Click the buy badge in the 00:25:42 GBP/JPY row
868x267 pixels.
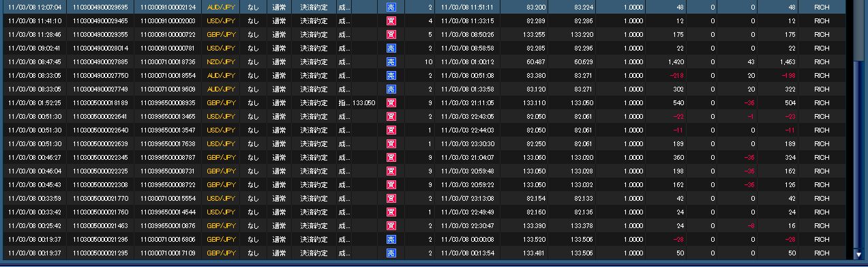(391, 225)
